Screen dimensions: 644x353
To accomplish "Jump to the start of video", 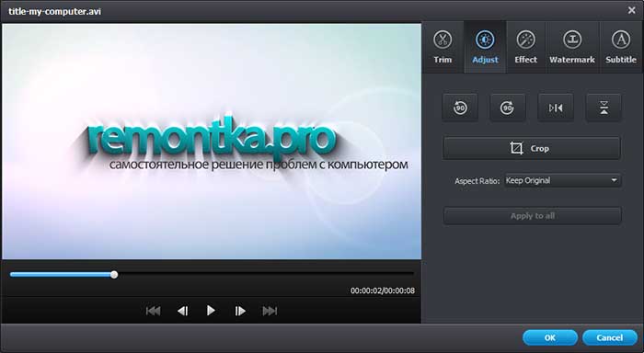I will 154,311.
